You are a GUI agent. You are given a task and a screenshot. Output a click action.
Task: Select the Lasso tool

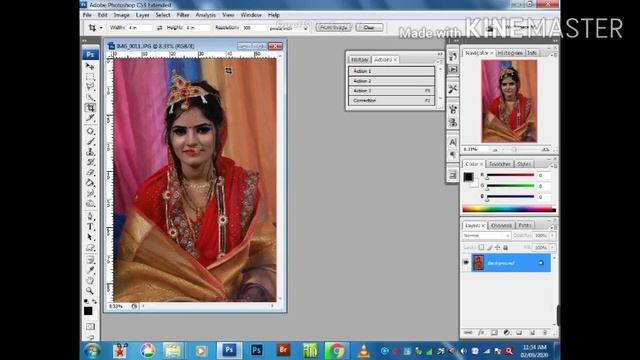90,87
